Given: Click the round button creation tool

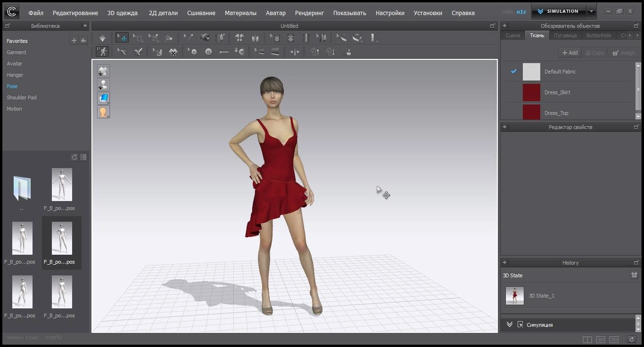Looking at the screenshot, I should point(208,52).
